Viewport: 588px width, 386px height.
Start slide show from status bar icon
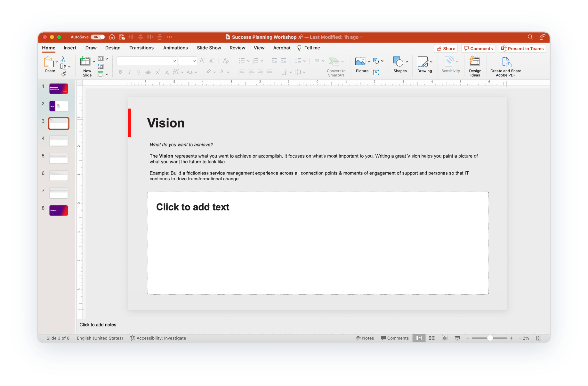[x=457, y=338]
